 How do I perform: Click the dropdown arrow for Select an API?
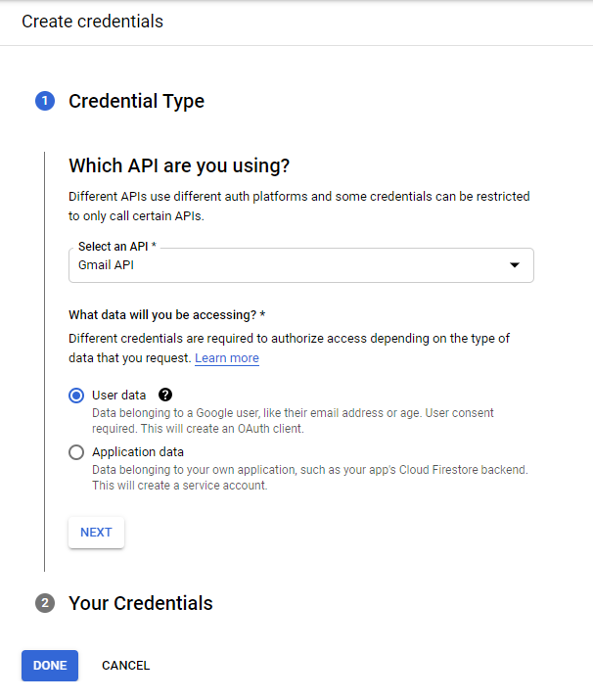(515, 265)
